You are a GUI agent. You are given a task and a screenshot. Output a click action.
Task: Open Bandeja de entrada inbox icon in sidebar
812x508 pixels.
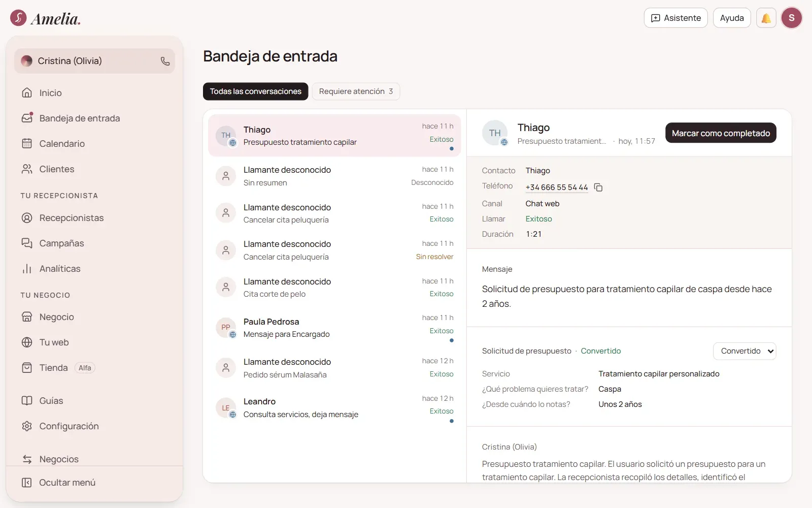[x=27, y=118]
